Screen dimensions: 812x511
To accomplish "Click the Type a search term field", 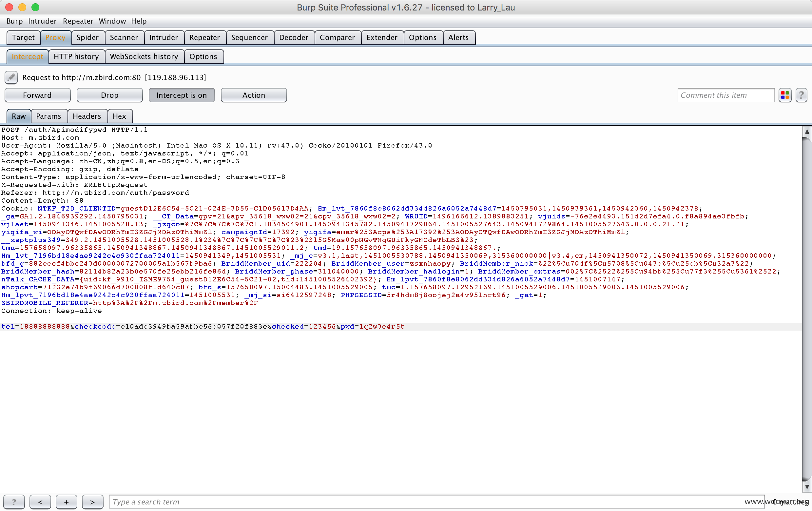I will (x=437, y=502).
